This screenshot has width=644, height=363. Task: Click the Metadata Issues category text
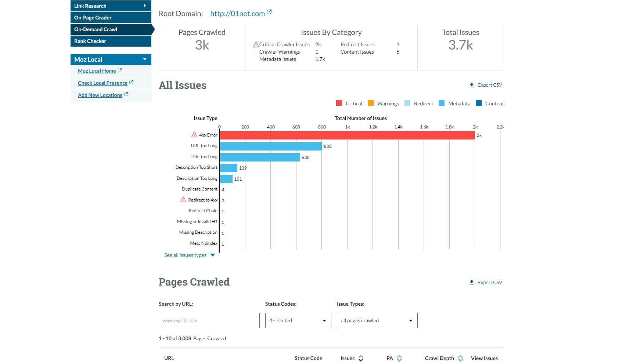coord(277,59)
